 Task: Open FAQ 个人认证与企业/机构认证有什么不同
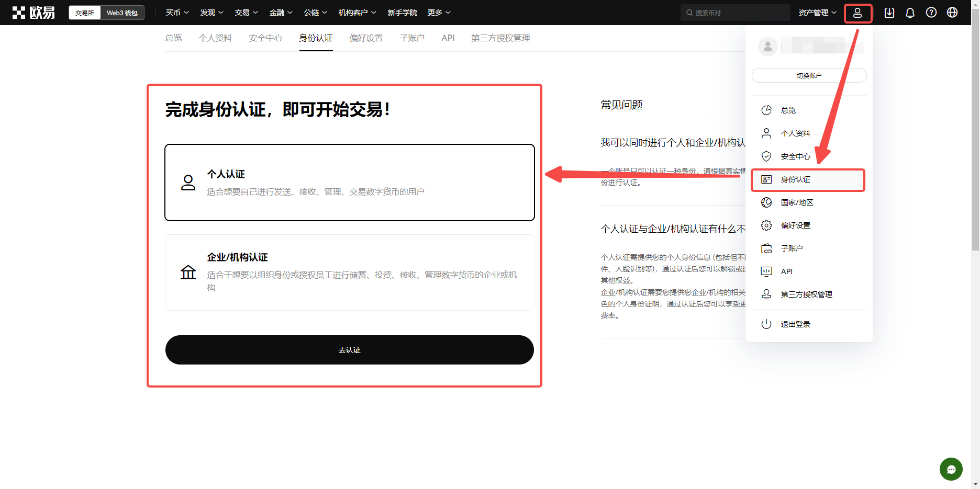coord(673,229)
